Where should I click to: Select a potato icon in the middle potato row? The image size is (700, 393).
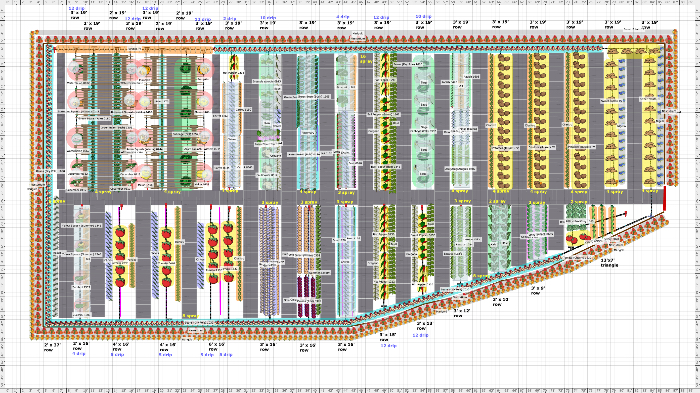coord(541,120)
